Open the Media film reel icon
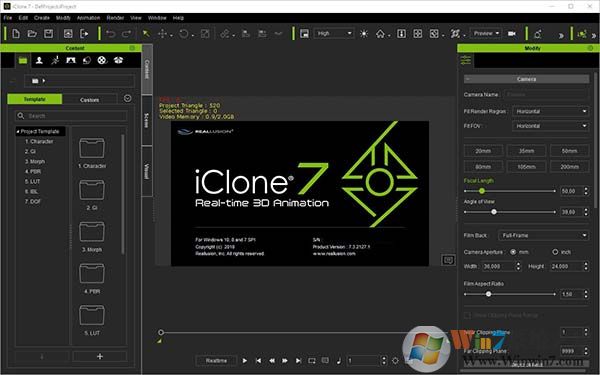Screen dimensions: 600x375 (102, 60)
